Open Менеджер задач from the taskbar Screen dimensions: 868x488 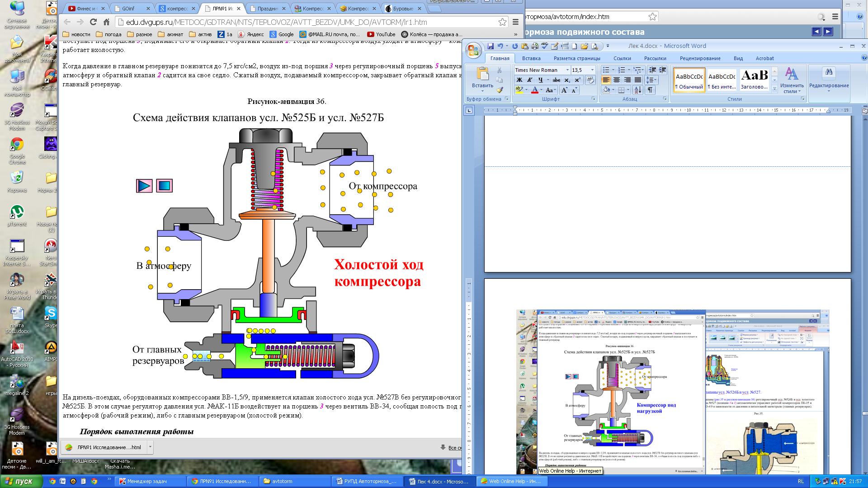[x=150, y=481]
